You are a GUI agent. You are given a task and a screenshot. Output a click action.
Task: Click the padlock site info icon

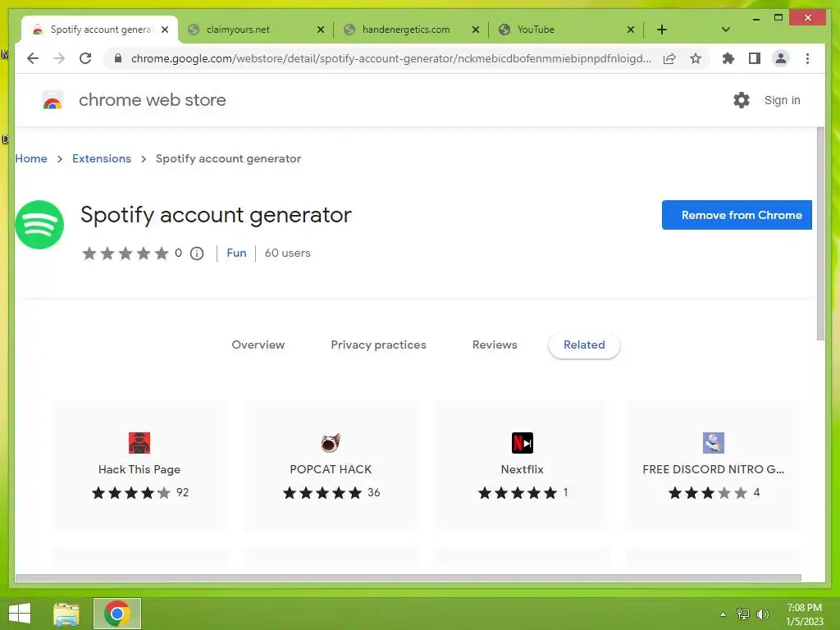[x=118, y=58]
